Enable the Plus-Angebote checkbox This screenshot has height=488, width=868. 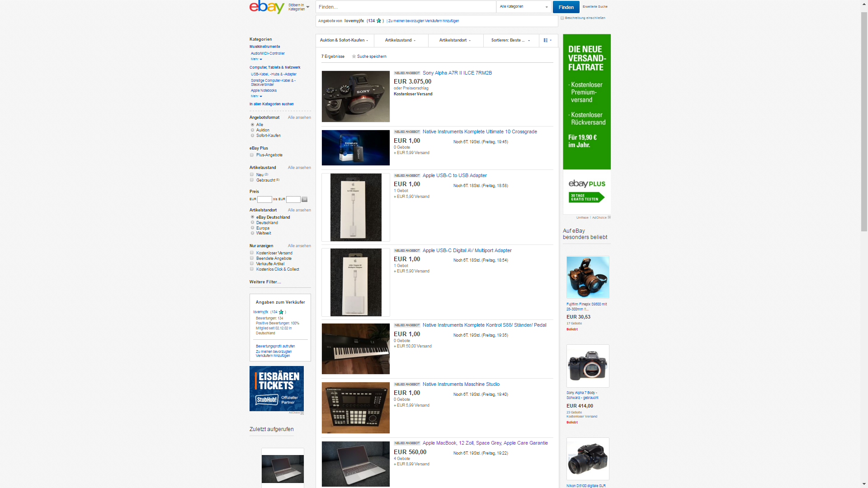pyautogui.click(x=252, y=155)
